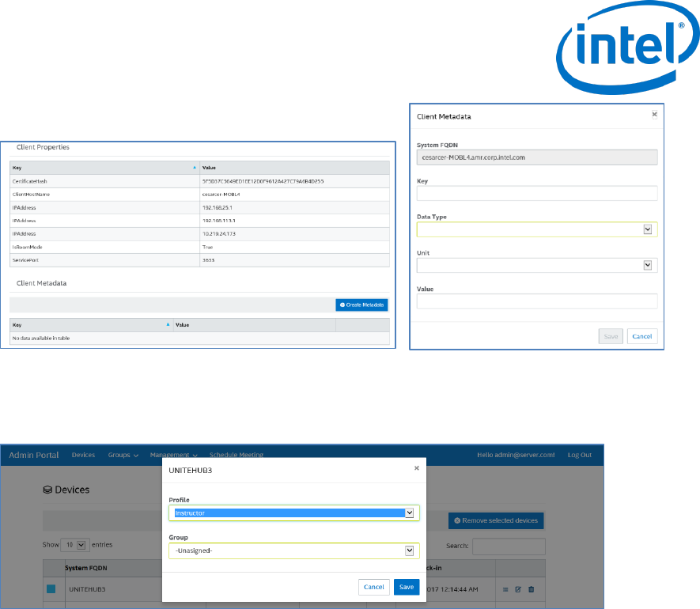
Task: Click the Key sort arrow in Client Metadata table
Action: (x=167, y=324)
